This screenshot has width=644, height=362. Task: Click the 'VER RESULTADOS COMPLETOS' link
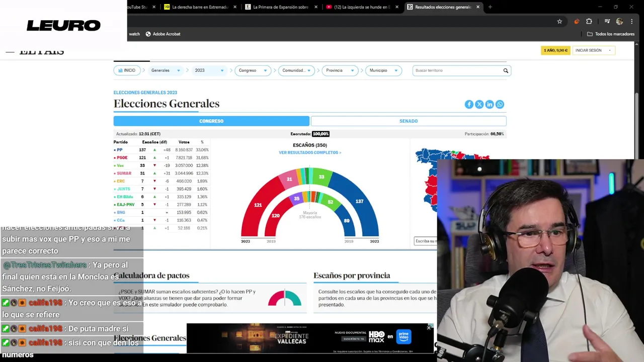pos(310,152)
